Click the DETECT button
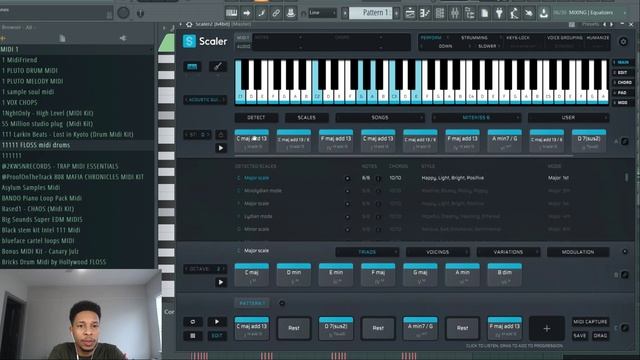The image size is (640, 360). pyautogui.click(x=256, y=118)
